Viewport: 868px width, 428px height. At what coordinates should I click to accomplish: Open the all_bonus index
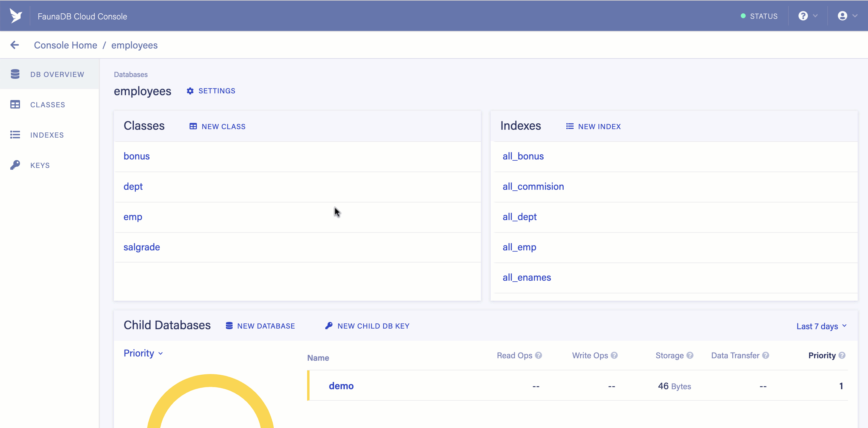[x=523, y=156]
